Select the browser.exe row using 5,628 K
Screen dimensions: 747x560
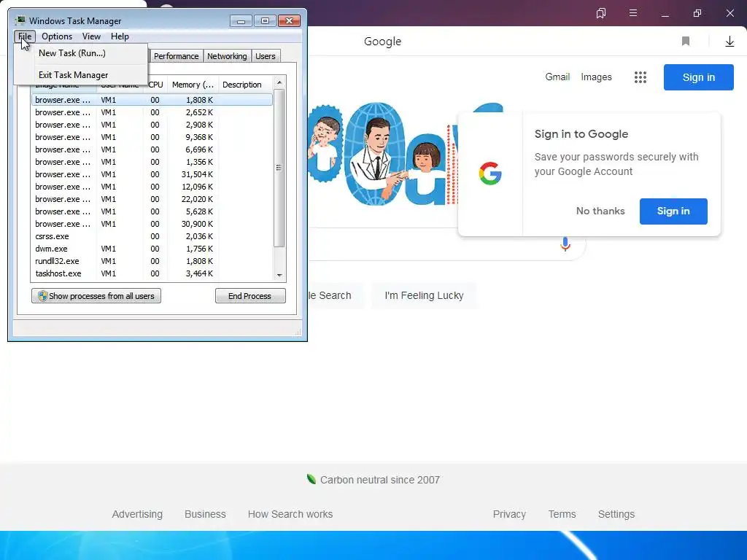[152, 211]
